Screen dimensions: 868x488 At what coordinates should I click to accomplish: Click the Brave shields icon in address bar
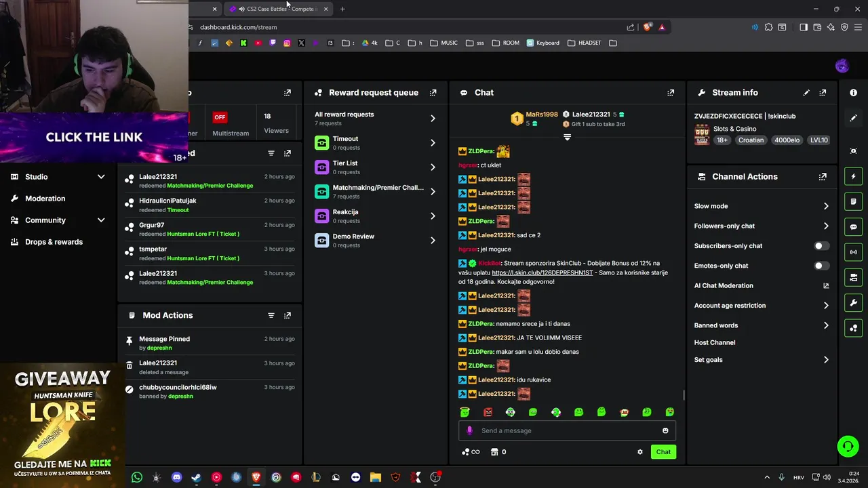(647, 27)
